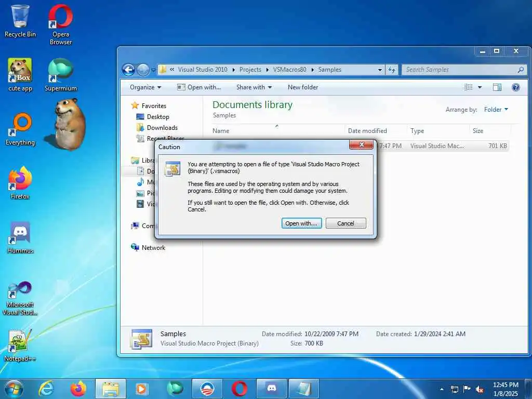
Task: Launch Microsoft Visual Studio desktop shortcut
Action: pyautogui.click(x=20, y=298)
